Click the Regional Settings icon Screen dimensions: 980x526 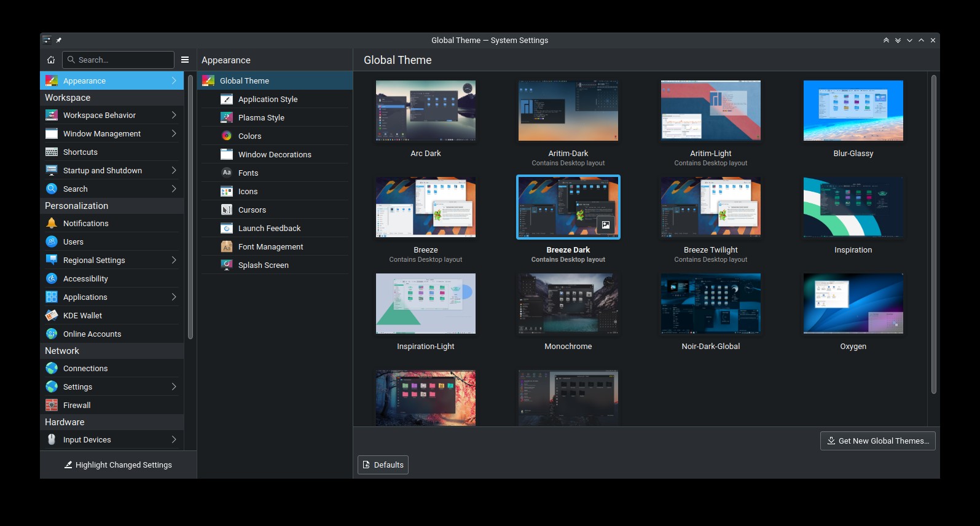(52, 260)
